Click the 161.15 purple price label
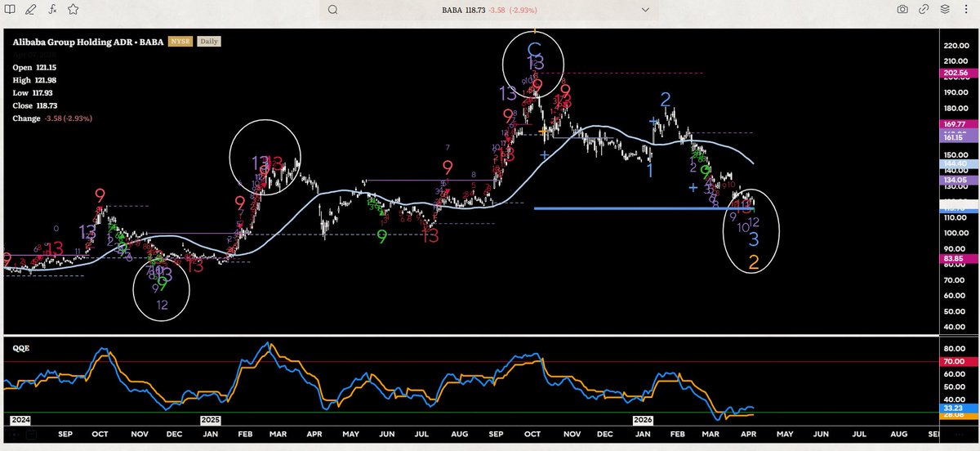Screen dimensions: 980x451 coord(957,139)
